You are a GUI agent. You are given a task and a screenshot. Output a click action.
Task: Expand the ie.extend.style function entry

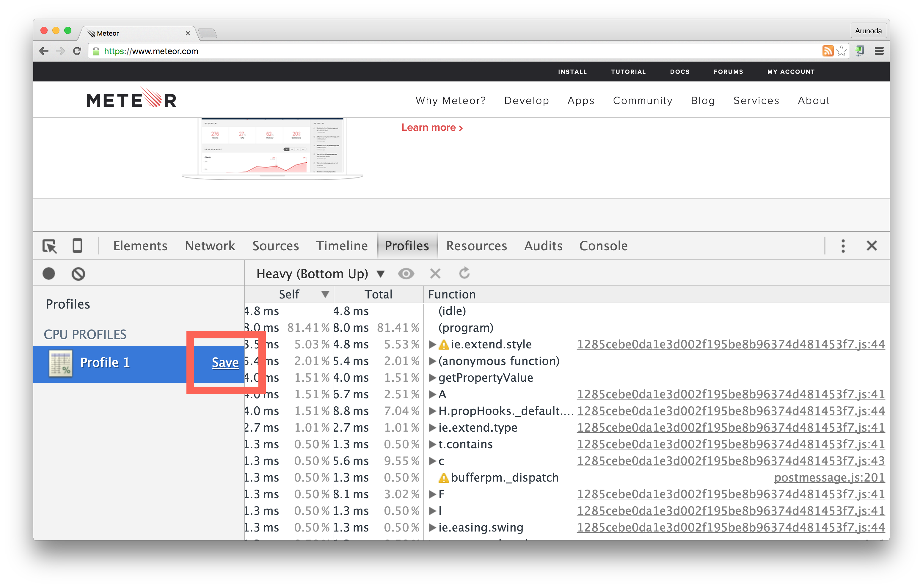(432, 344)
